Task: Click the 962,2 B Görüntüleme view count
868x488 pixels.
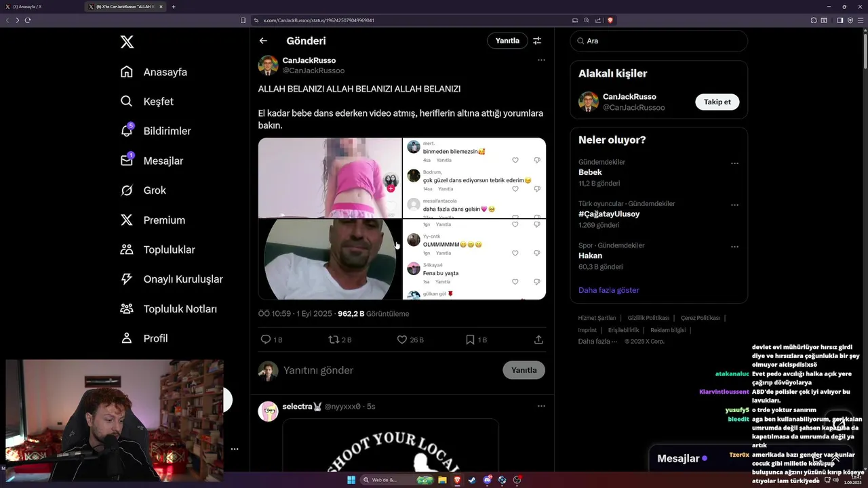Action: coord(374,314)
